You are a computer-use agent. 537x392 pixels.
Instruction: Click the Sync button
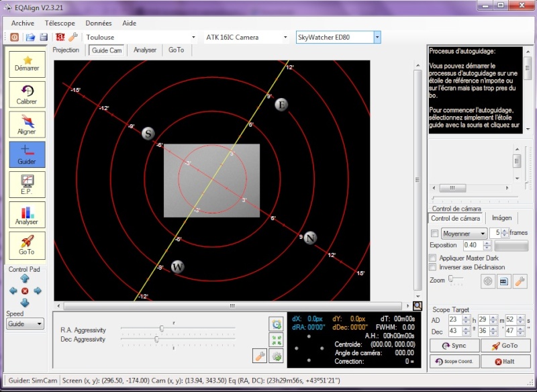[x=454, y=346]
